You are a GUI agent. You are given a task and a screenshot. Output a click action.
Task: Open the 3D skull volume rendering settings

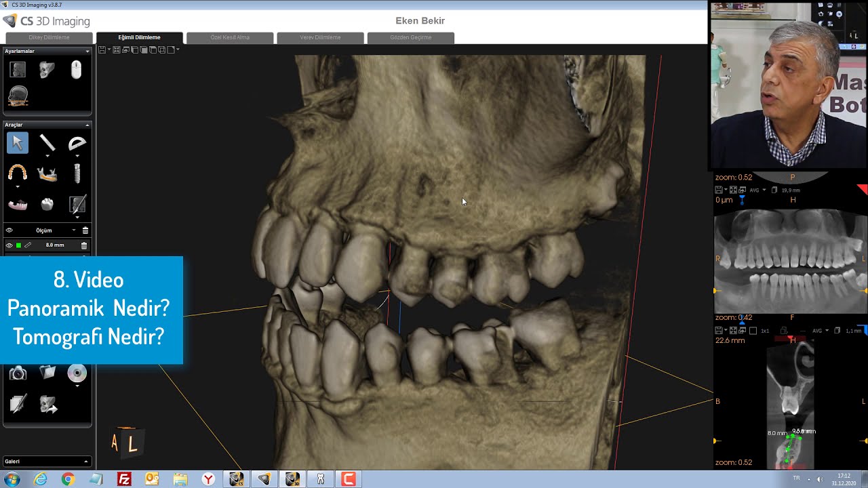[47, 69]
